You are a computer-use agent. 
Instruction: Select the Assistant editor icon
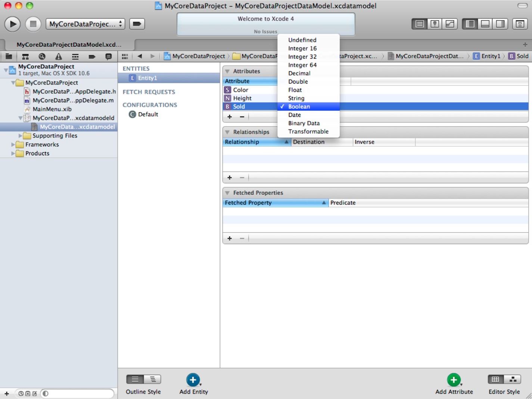coord(435,24)
